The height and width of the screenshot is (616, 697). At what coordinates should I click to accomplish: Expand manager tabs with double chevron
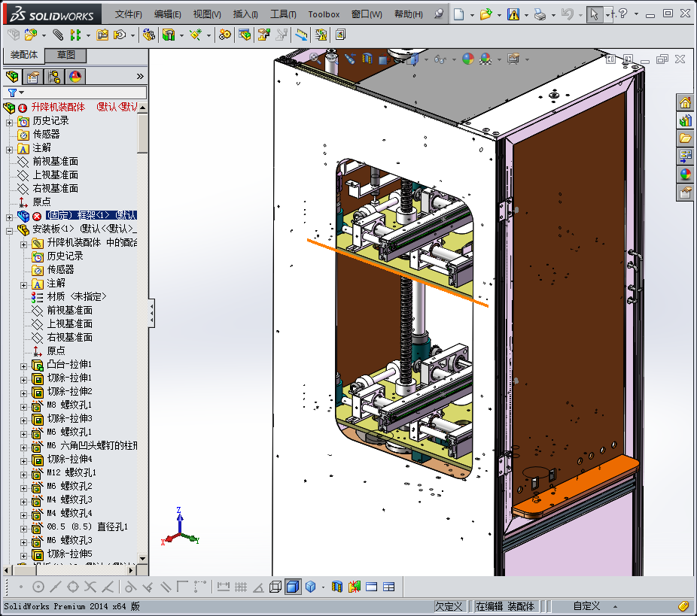tap(140, 77)
